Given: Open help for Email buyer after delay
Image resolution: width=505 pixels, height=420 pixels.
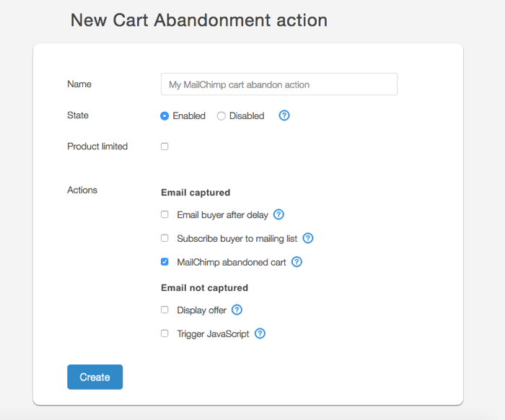Looking at the screenshot, I should tap(278, 214).
